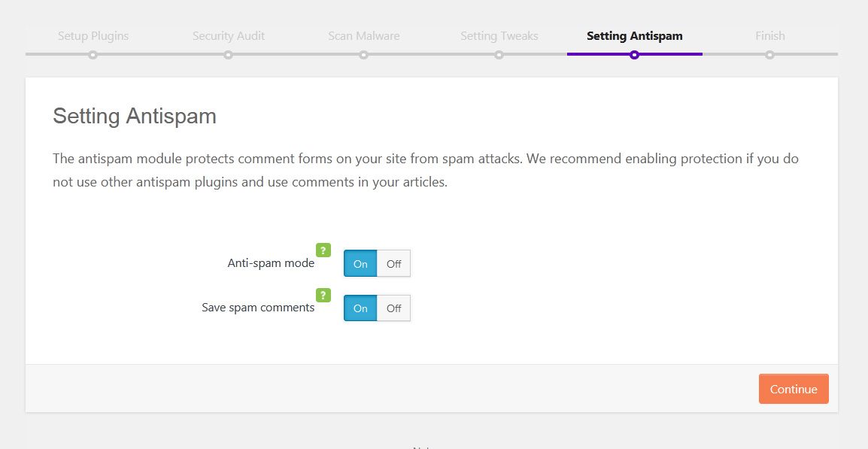This screenshot has height=449, width=868.
Task: Set Save spam comments to Off
Action: 393,308
